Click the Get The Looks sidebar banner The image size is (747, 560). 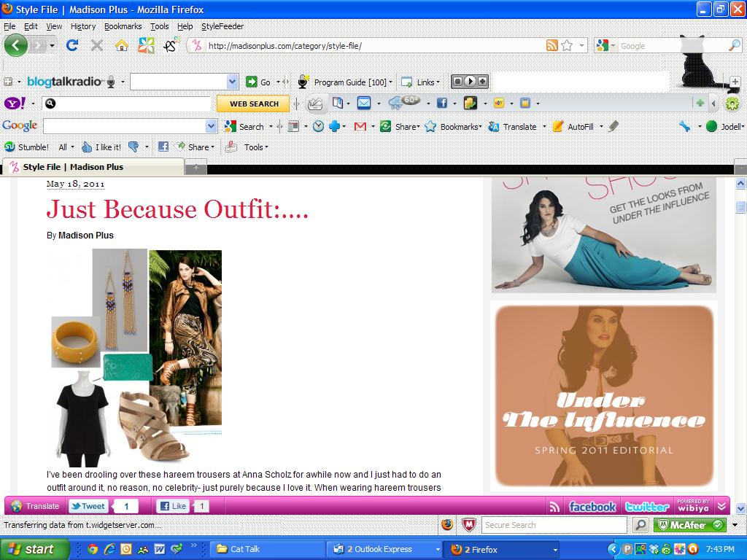(603, 235)
